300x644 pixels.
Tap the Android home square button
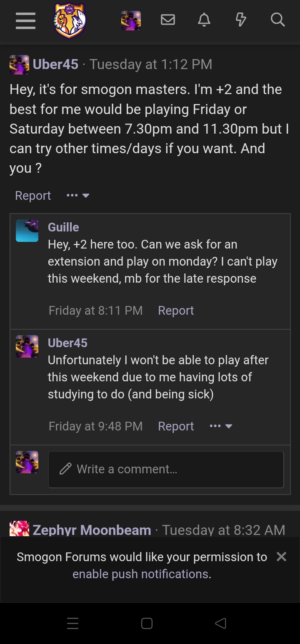pyautogui.click(x=147, y=623)
